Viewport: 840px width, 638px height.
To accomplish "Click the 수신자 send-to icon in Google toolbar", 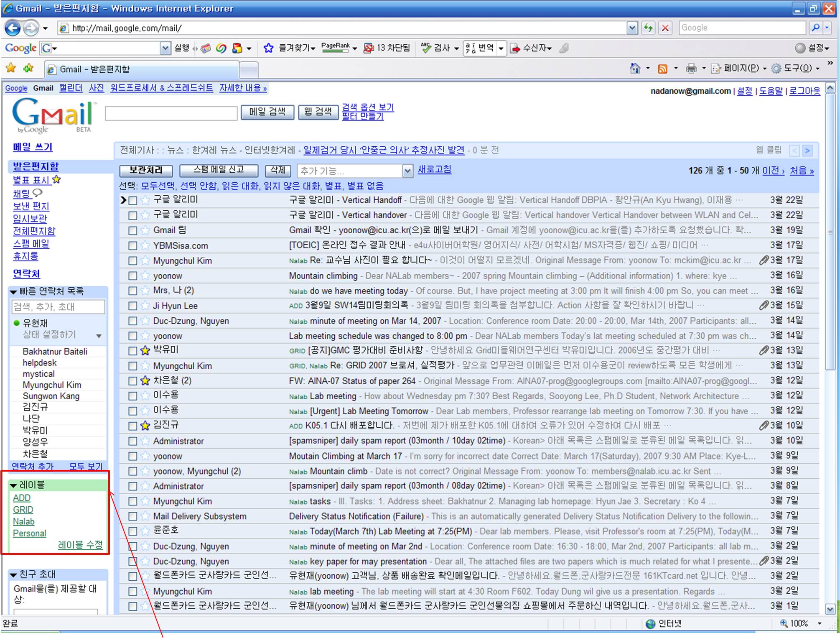I will click(516, 48).
